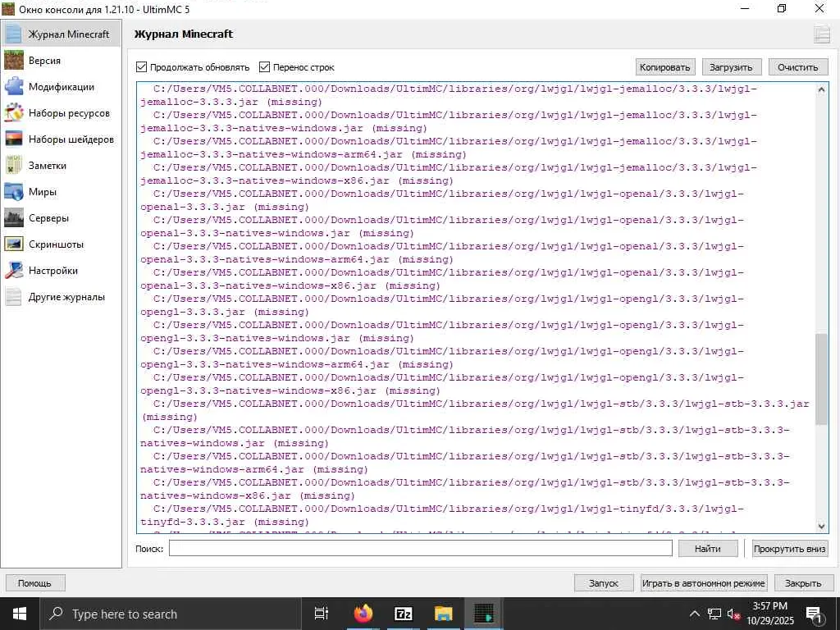Open Firefox from taskbar

pyautogui.click(x=363, y=614)
